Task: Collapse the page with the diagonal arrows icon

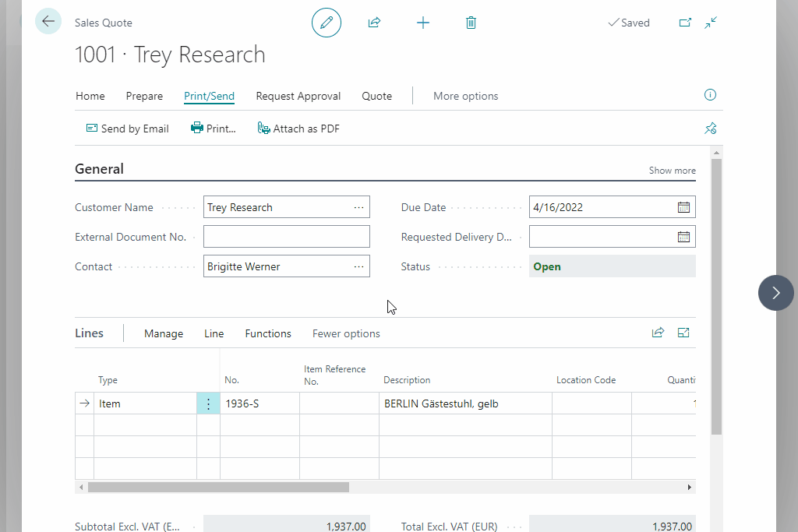Action: (711, 23)
